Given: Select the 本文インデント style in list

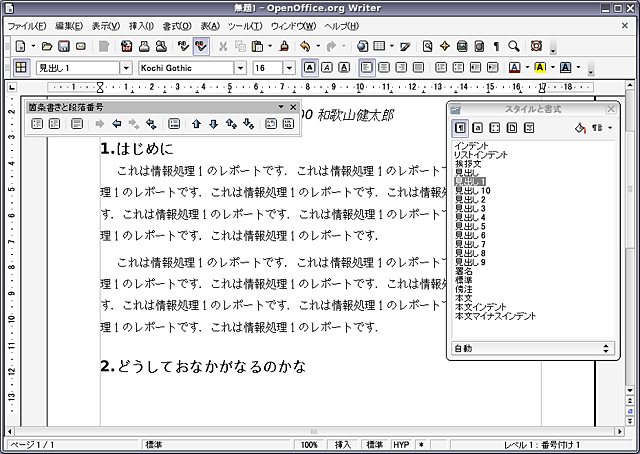Looking at the screenshot, I should tap(487, 306).
